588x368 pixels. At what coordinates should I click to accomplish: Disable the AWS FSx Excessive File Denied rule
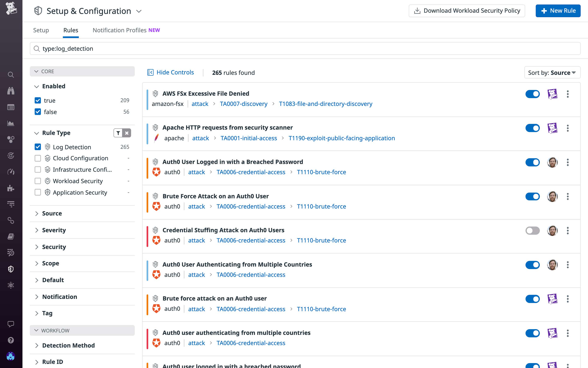pos(533,94)
